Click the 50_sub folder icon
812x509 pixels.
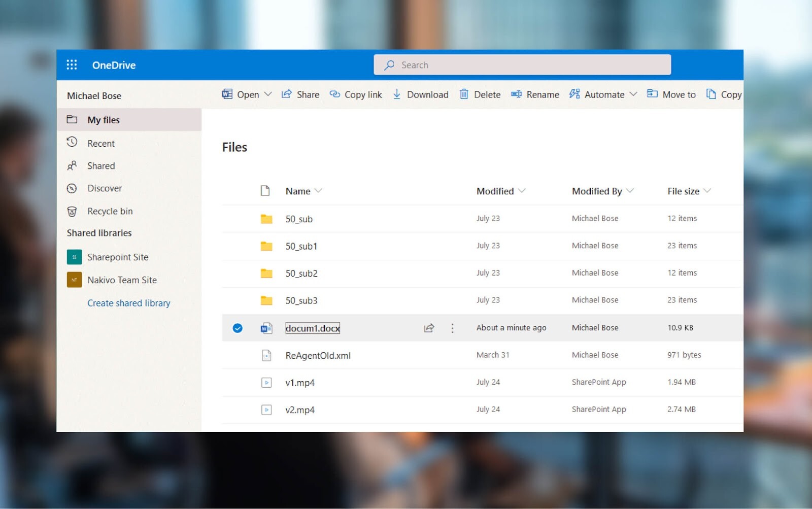point(266,219)
